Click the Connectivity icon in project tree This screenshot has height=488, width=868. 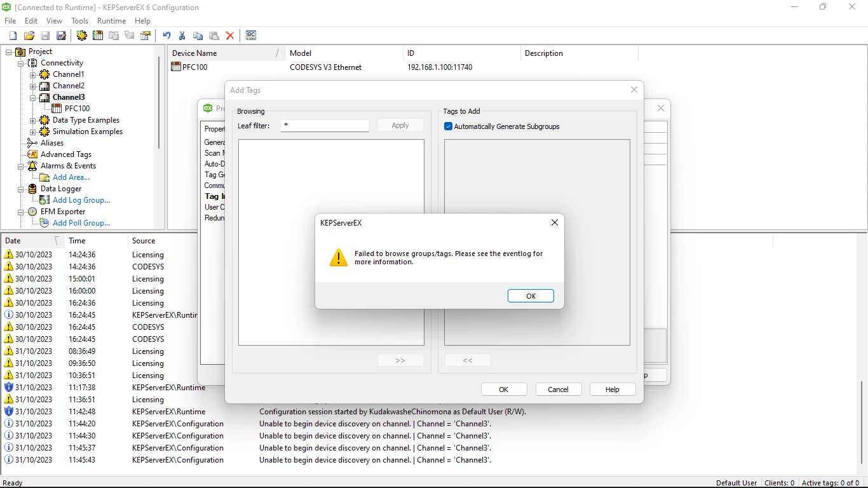[32, 63]
